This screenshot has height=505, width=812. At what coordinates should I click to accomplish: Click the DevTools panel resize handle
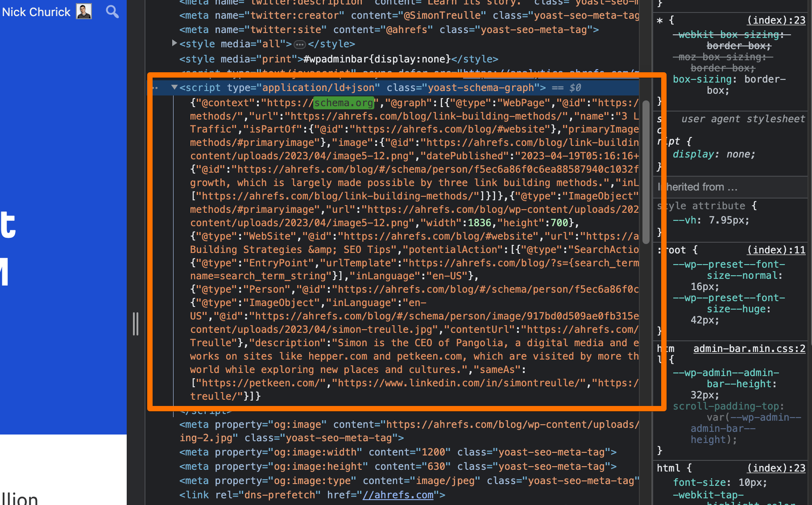[x=136, y=324]
